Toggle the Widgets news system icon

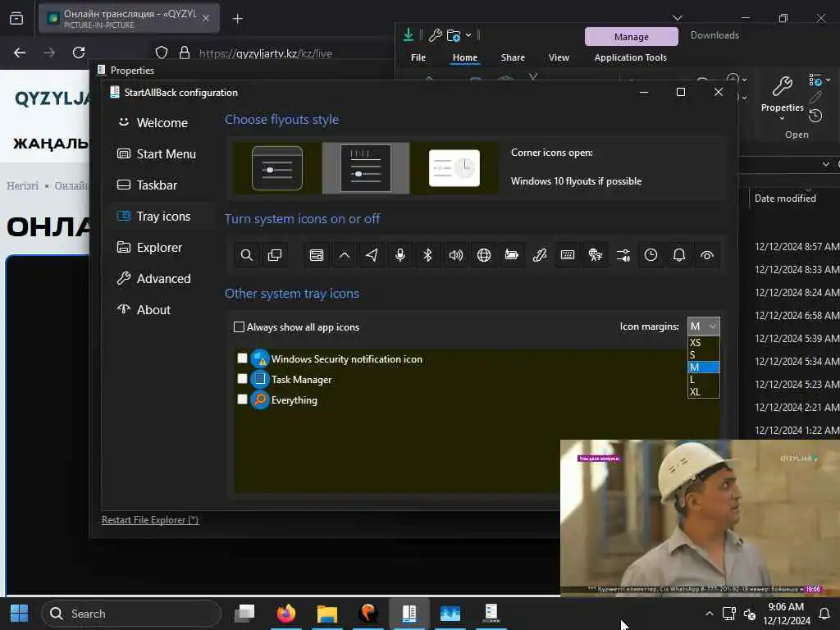(317, 255)
